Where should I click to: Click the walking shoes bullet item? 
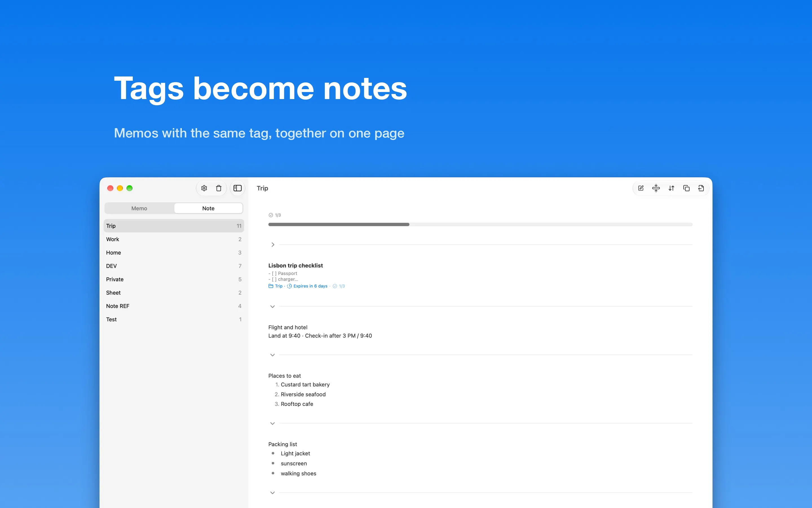[x=298, y=473]
